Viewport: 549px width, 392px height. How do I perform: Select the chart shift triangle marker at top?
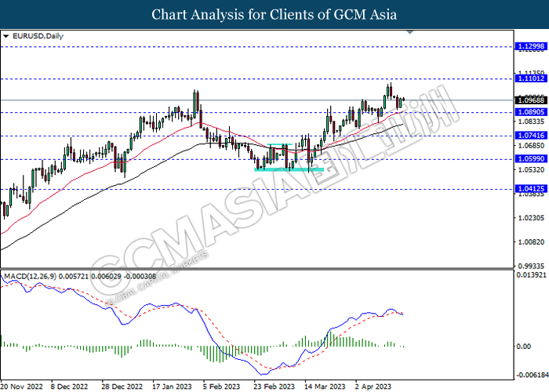[410, 32]
